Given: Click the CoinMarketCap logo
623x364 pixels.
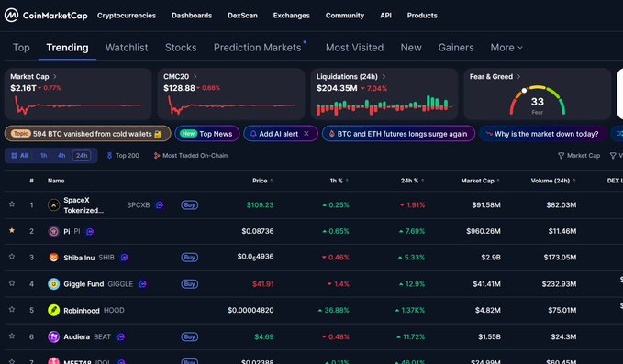Looking at the screenshot, I should pos(46,15).
